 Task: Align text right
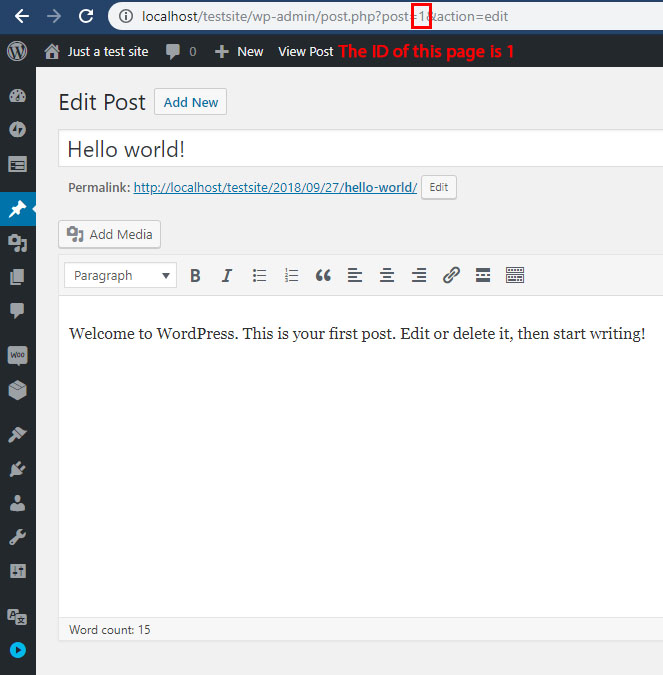click(x=419, y=275)
